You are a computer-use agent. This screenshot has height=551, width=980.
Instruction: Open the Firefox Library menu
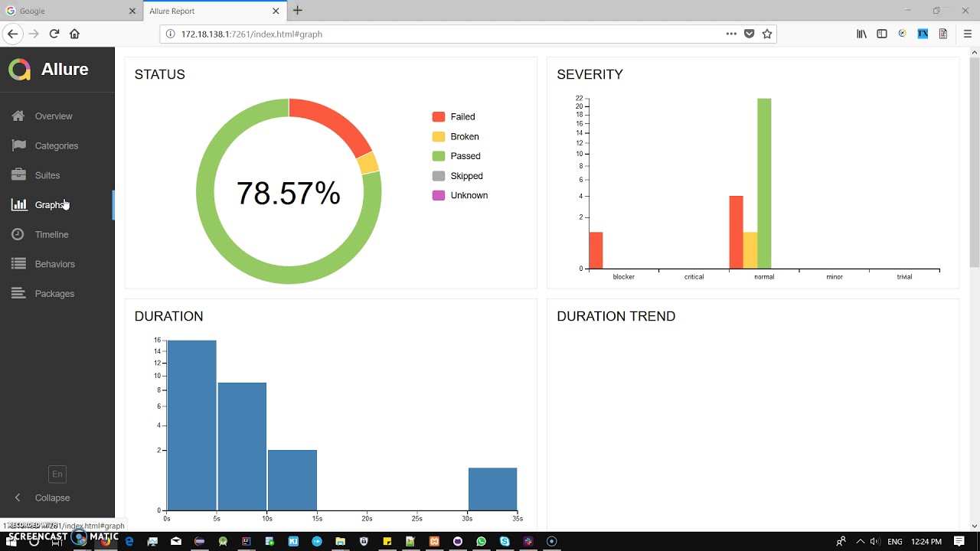point(862,34)
